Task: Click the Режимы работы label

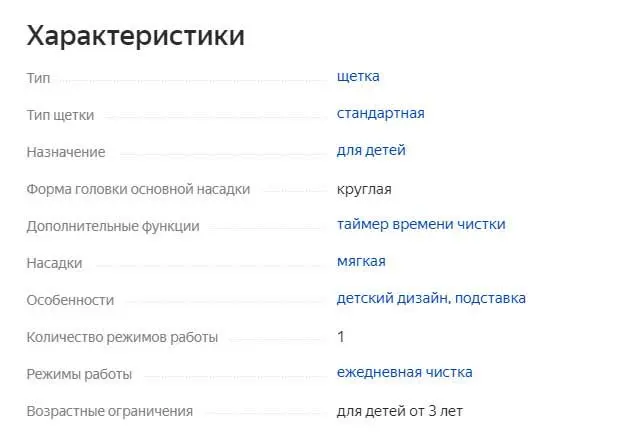Action: (x=79, y=374)
